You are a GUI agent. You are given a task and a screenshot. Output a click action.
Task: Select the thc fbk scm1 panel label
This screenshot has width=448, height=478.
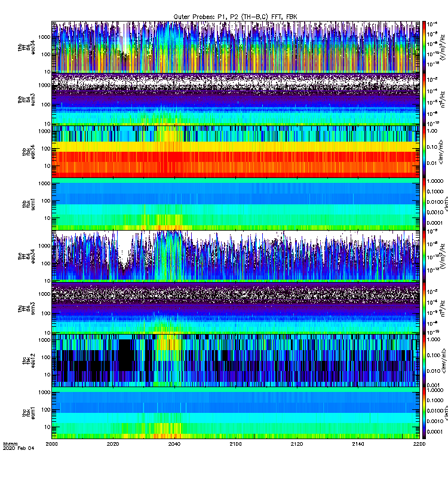click(x=29, y=413)
